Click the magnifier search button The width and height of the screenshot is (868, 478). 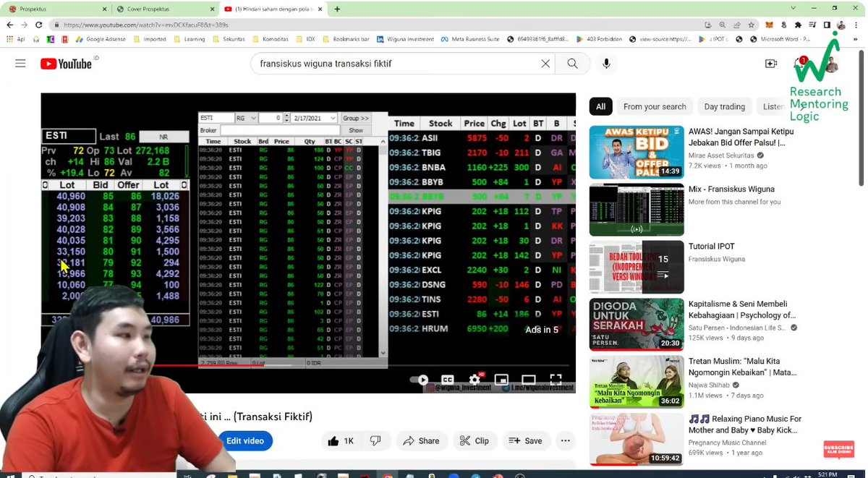[x=572, y=64]
